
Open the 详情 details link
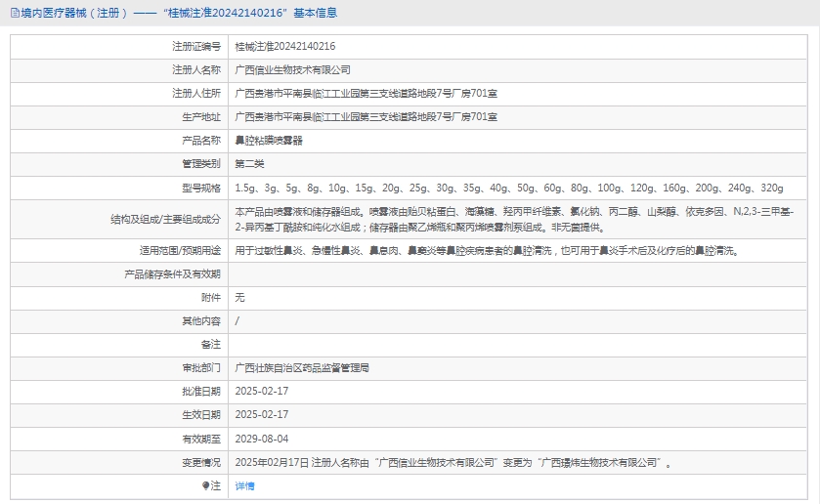(x=244, y=485)
